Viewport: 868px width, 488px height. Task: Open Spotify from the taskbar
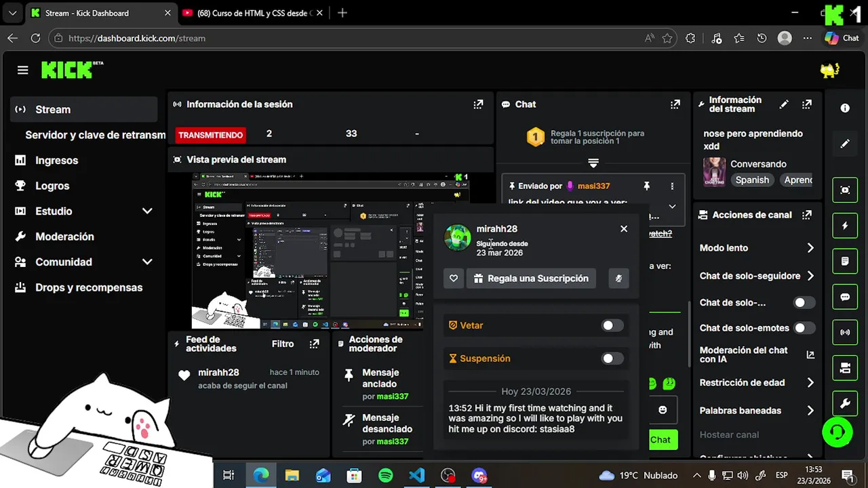point(386,475)
